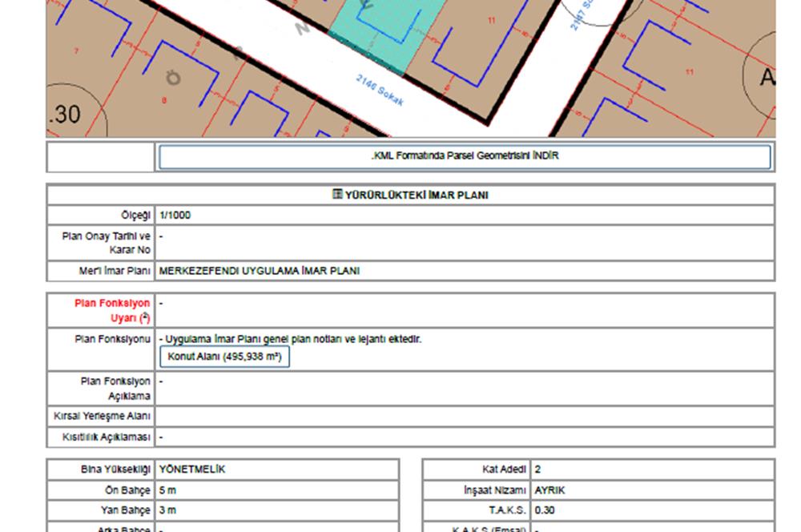Image resolution: width=801 pixels, height=532 pixels.
Task: Click the Yan Bahçe 3 m value
Action: pos(167,510)
